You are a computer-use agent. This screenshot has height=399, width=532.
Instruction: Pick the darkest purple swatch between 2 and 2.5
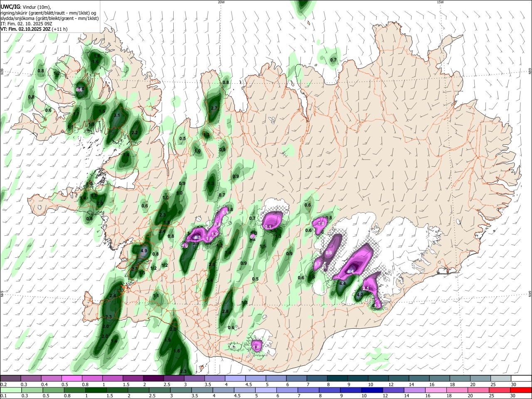(x=153, y=378)
